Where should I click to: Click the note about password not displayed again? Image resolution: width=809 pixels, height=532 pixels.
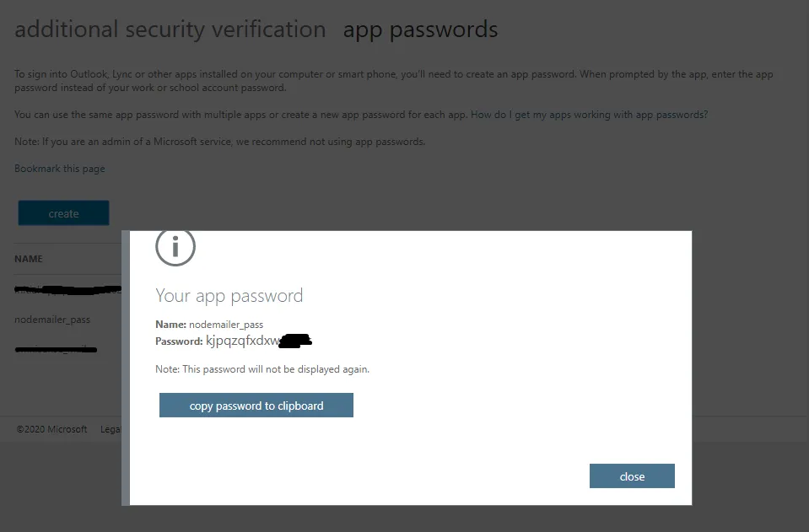click(262, 369)
